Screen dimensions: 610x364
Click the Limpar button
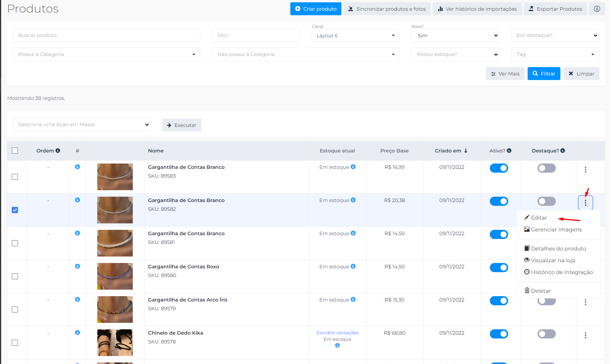click(x=581, y=74)
